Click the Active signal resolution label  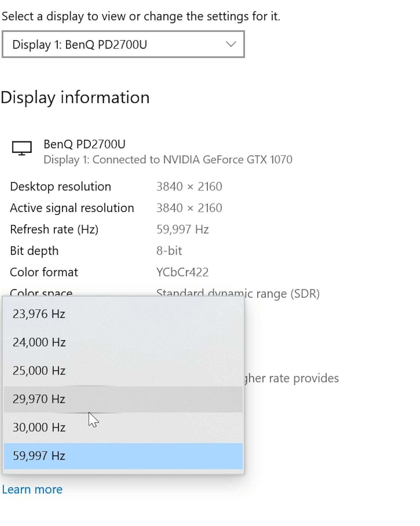tap(72, 208)
